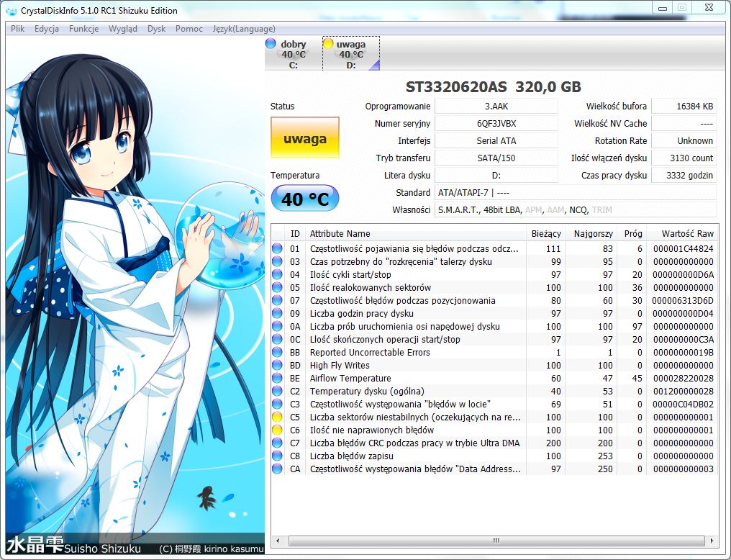Click the horizontal scrollbar thumb
The width and height of the screenshot is (731, 560).
point(496,541)
